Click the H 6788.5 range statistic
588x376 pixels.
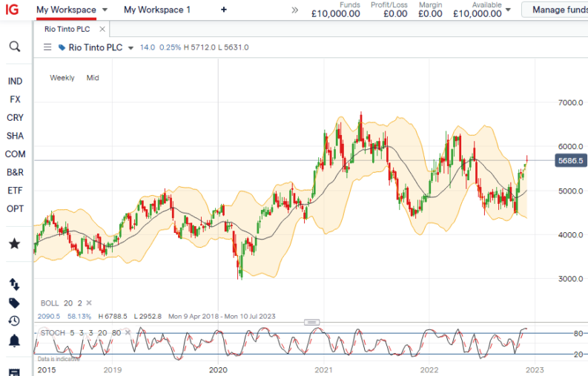click(113, 317)
